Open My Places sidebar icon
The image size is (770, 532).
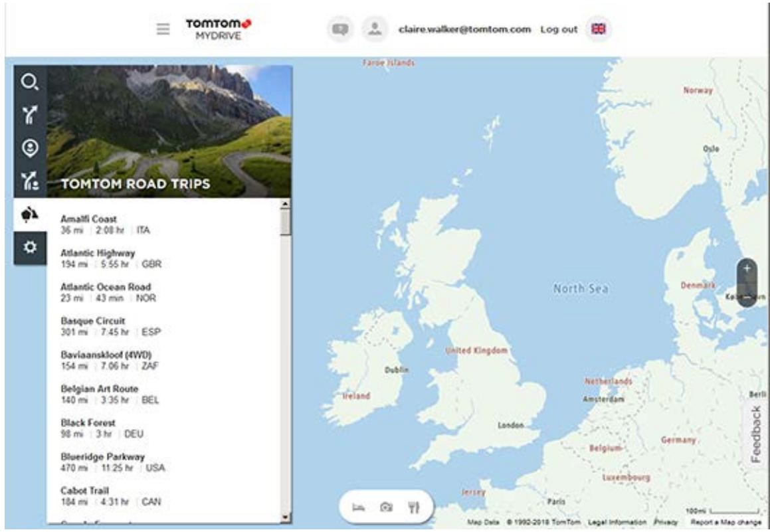click(30, 147)
